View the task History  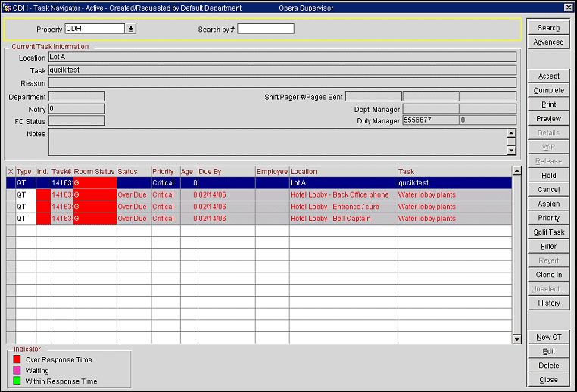click(548, 303)
